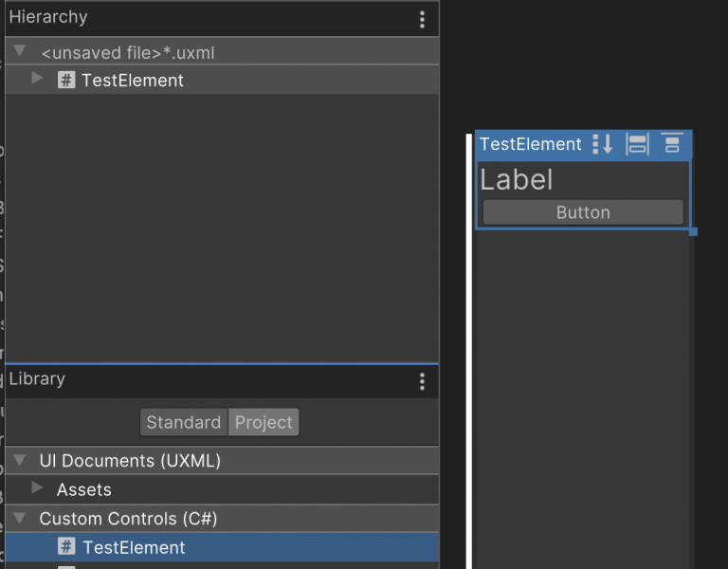
Task: Click the align items stretch icon
Action: [x=637, y=144]
